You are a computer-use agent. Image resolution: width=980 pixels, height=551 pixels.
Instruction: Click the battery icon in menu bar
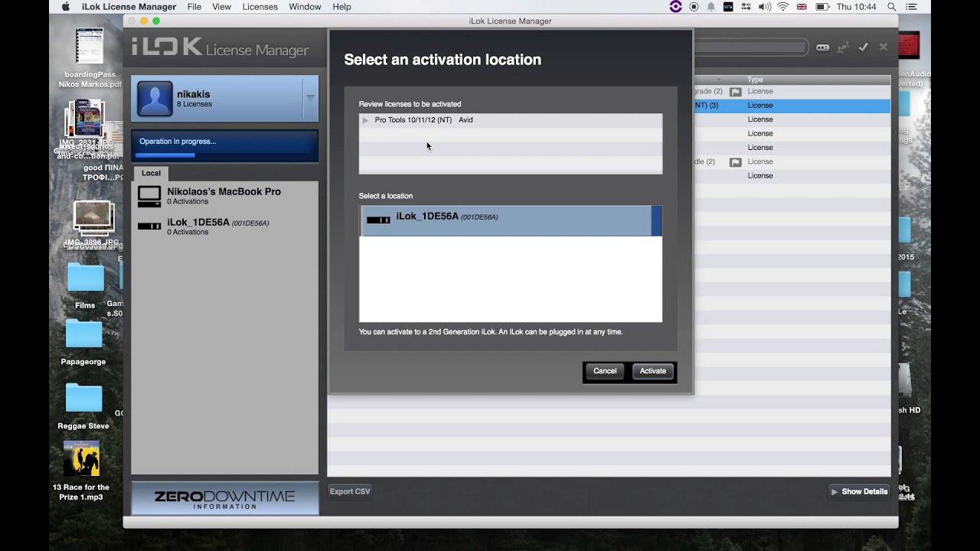click(x=823, y=7)
